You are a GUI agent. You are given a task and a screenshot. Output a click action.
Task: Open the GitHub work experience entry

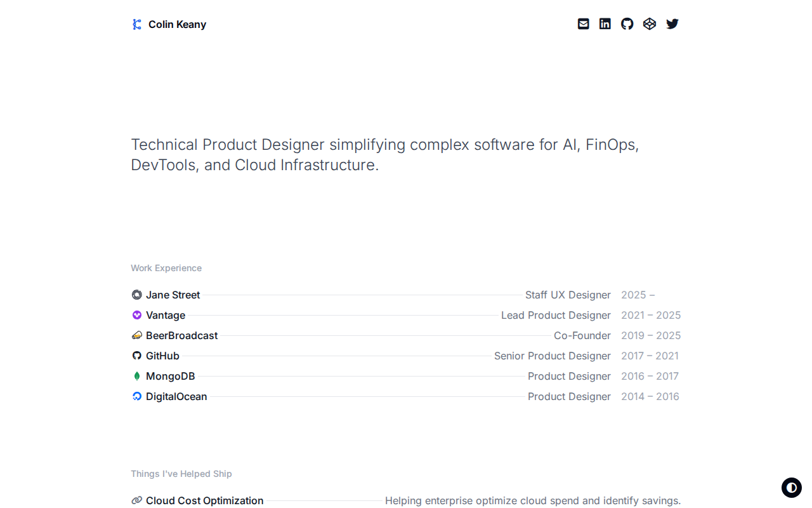point(162,356)
